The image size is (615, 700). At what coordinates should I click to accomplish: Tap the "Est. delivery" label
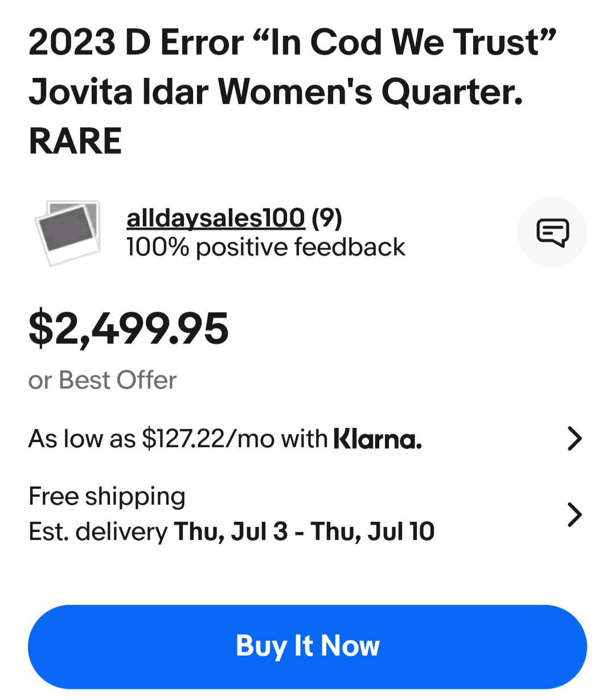coord(98,532)
